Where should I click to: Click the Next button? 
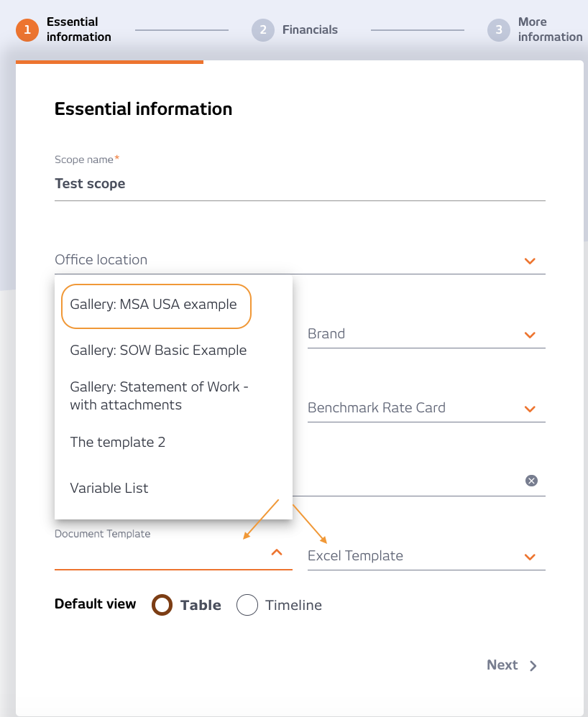coord(502,665)
